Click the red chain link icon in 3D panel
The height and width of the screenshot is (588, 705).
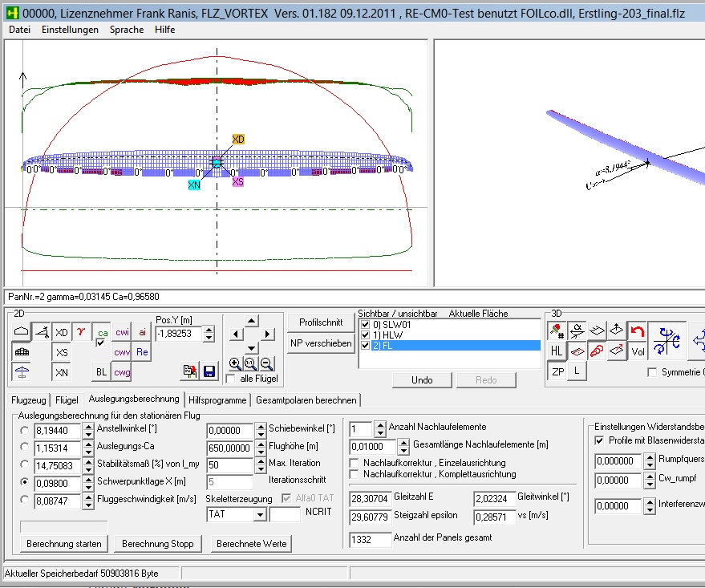597,351
